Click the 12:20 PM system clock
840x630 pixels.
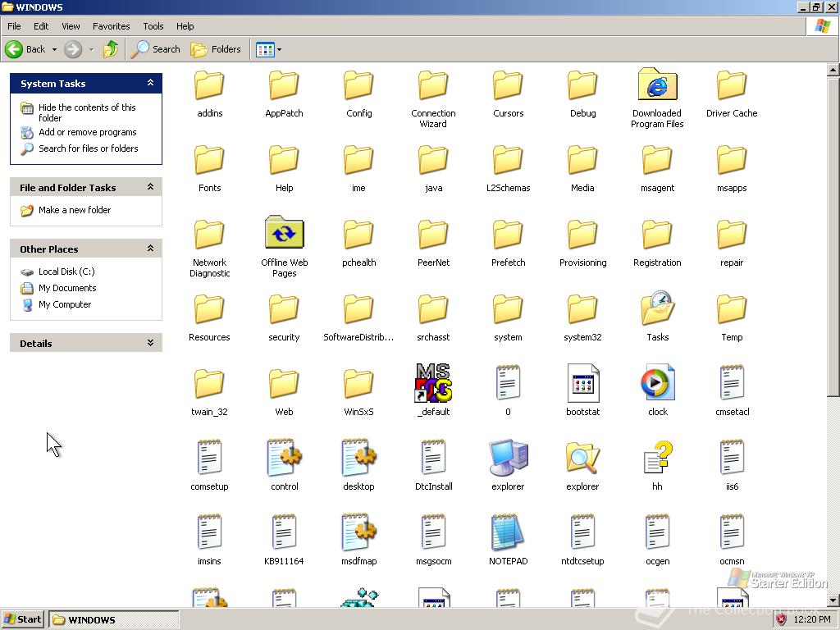pyautogui.click(x=812, y=620)
